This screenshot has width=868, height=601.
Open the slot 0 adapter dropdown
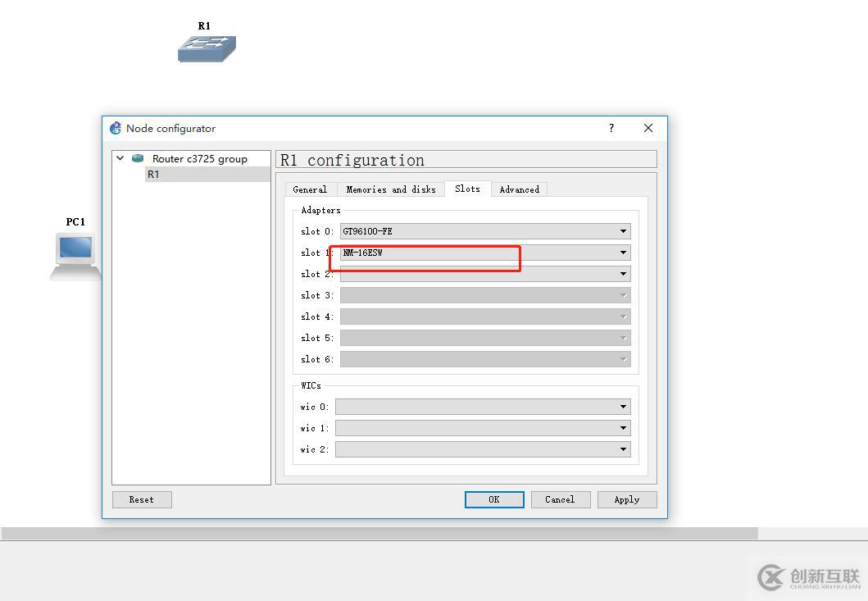click(x=485, y=231)
